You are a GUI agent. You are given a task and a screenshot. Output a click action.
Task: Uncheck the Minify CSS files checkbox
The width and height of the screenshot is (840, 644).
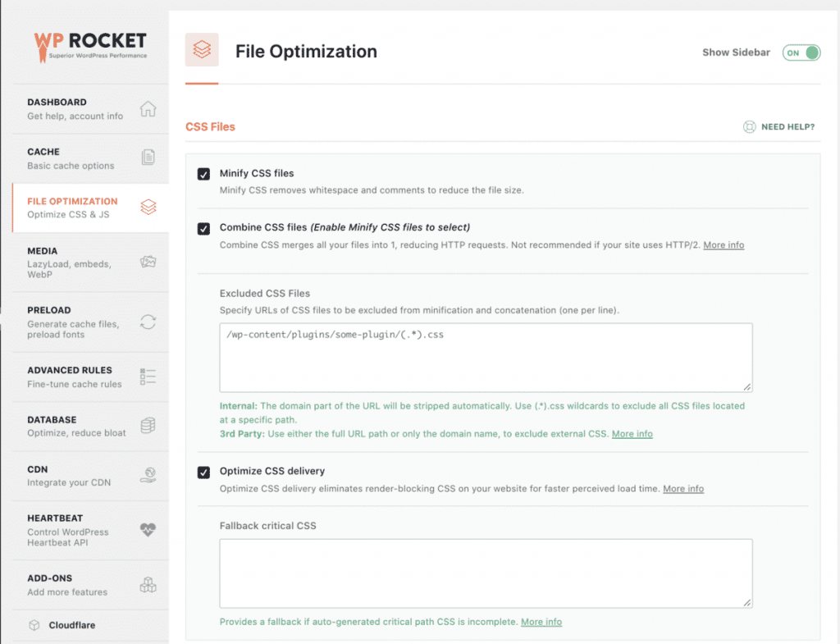tap(203, 174)
